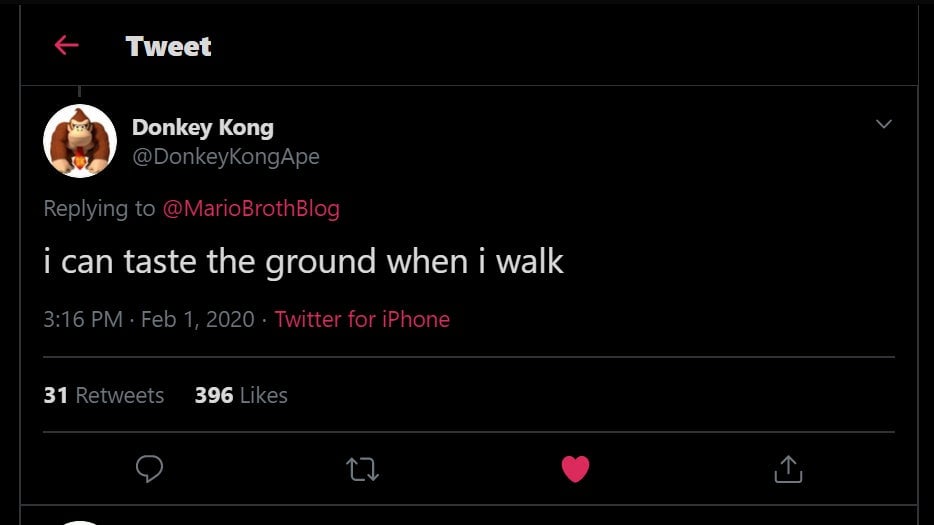View the 396 Likes list

[x=241, y=395]
